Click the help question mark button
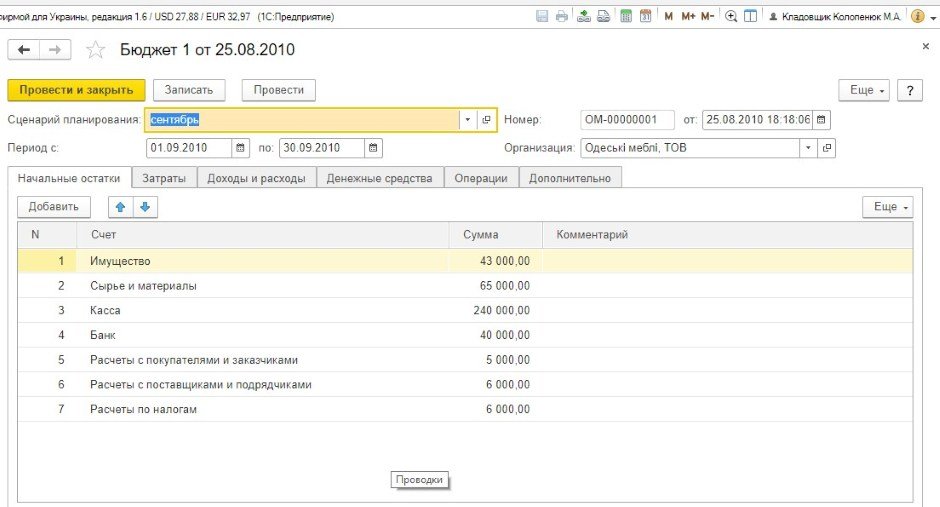 pyautogui.click(x=909, y=90)
